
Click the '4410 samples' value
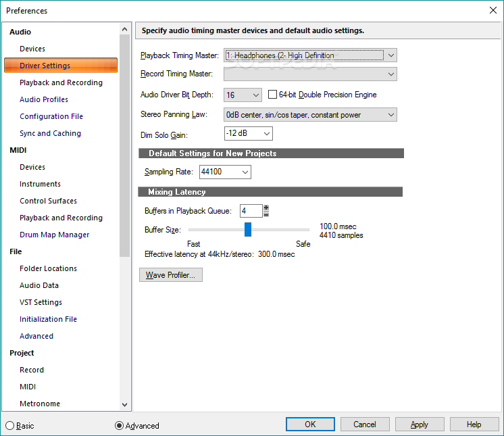tap(341, 235)
